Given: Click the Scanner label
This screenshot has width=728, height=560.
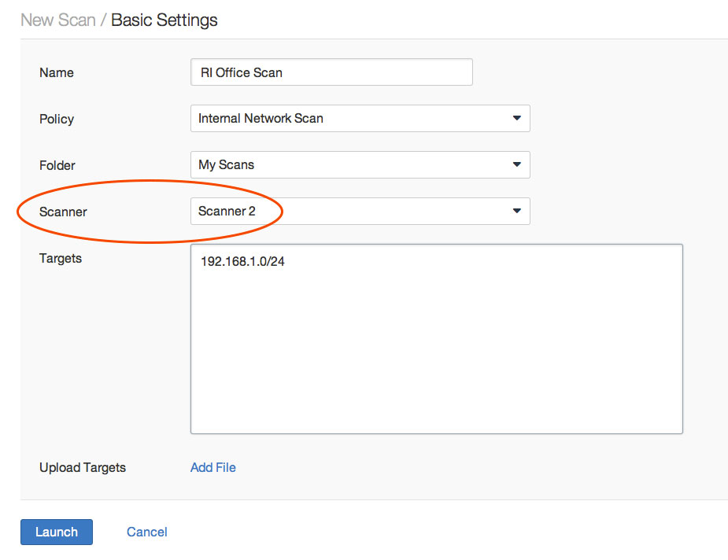Looking at the screenshot, I should [x=63, y=212].
